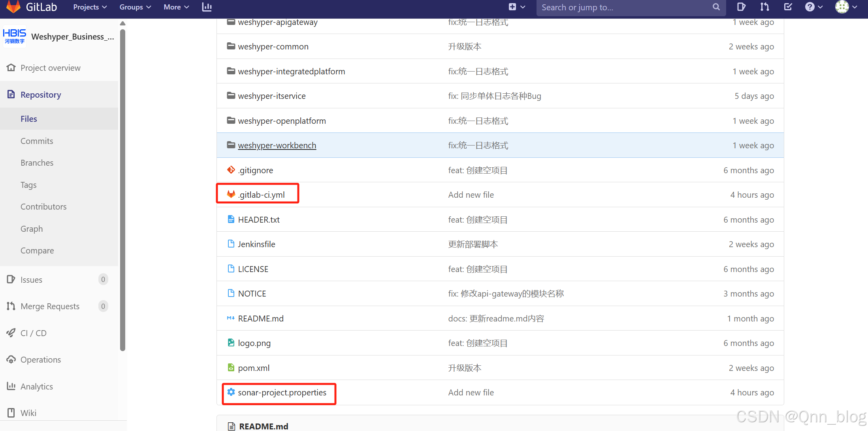
Task: Open the More menu
Action: pos(176,7)
